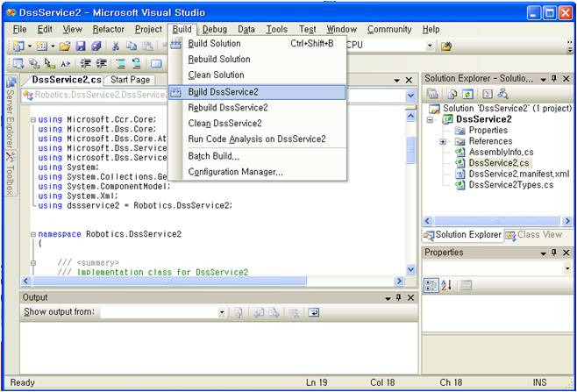This screenshot has height=392, width=577.
Task: Click the code editor horizontal scrollbar thumb
Action: click(169, 282)
